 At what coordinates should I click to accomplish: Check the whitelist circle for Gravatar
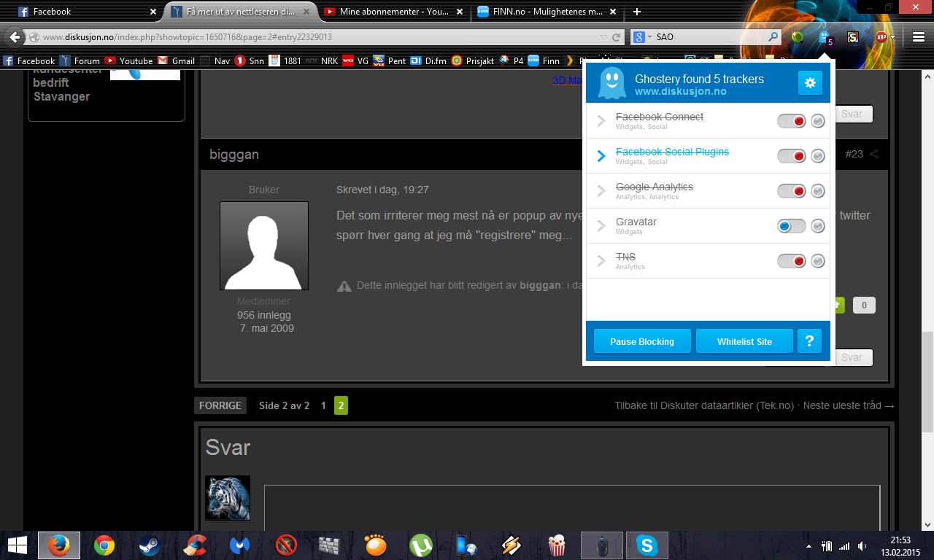tap(818, 226)
